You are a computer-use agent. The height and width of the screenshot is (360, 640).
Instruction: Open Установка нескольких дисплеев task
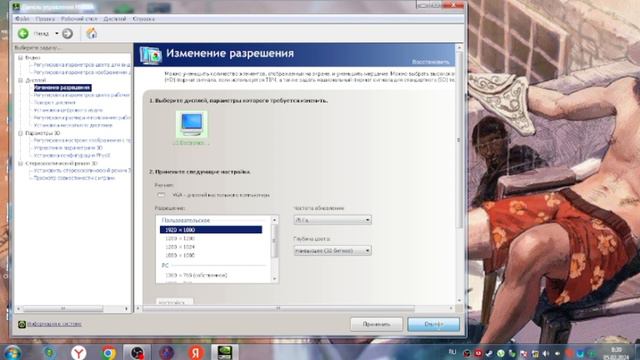click(73, 125)
